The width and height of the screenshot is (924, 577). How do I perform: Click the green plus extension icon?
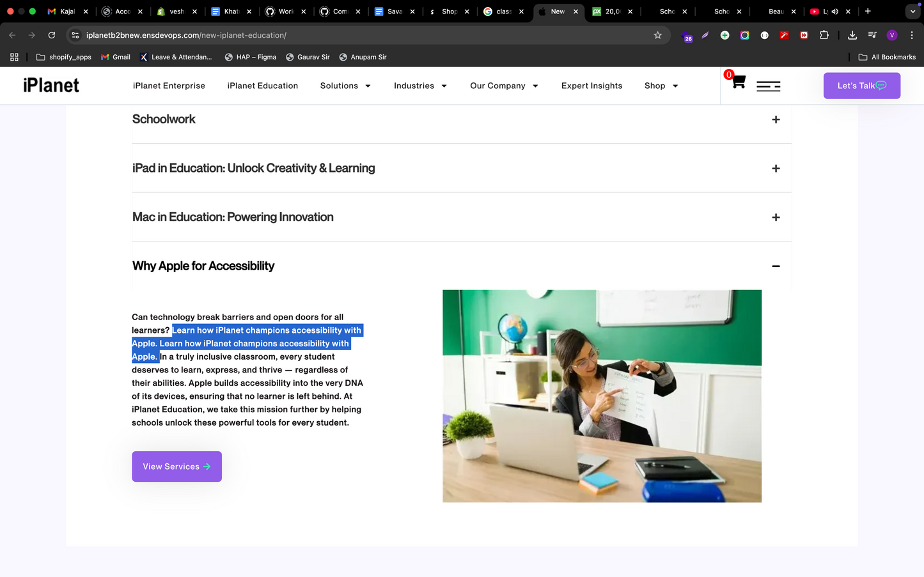(x=724, y=35)
